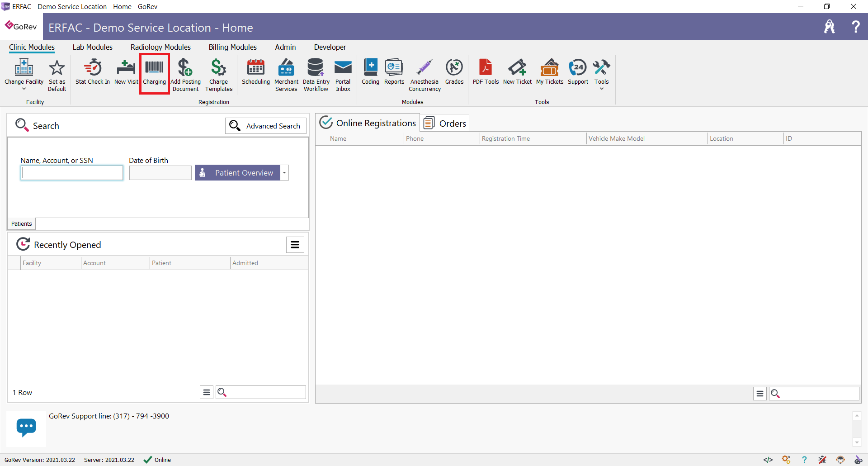The image size is (868, 466).
Task: Open the Billing Modules tab
Action: [232, 47]
